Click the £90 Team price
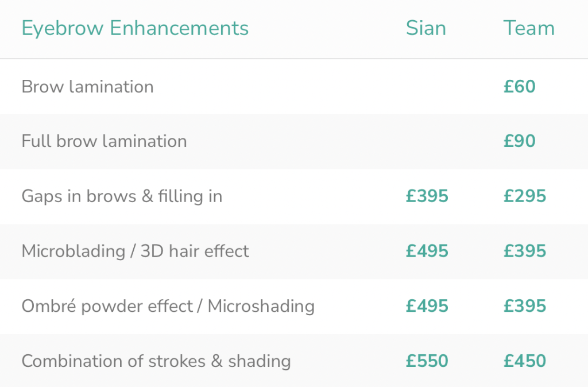 [519, 141]
